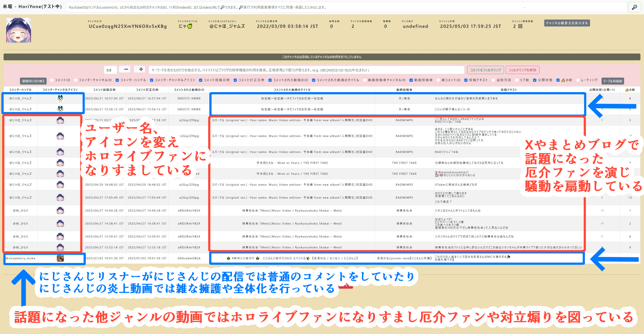
Task: Click strawberry_moka commenter channel icon
Action: (60, 258)
